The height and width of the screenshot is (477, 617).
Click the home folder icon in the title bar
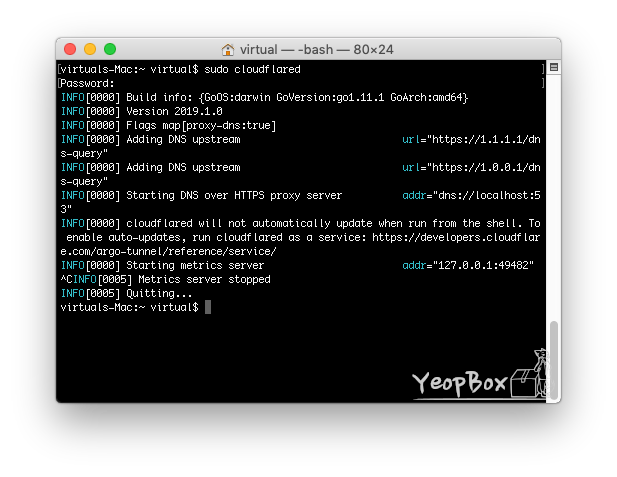(x=227, y=50)
